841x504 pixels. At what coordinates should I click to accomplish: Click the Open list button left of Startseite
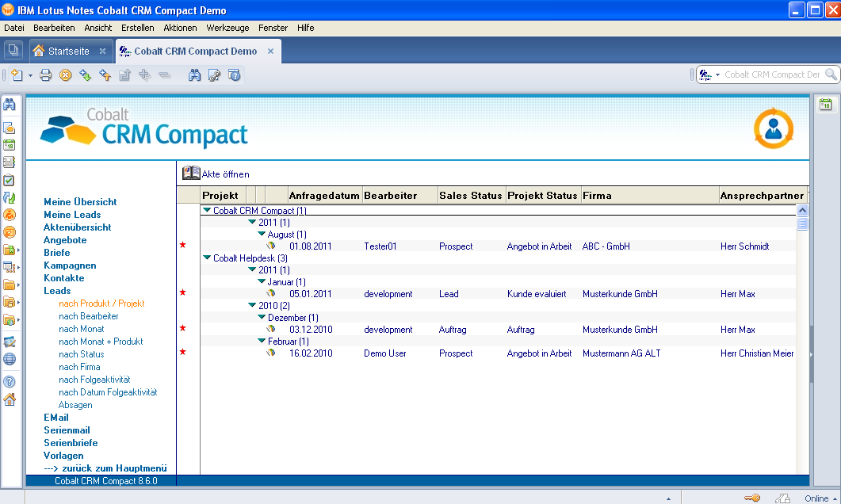(13, 51)
